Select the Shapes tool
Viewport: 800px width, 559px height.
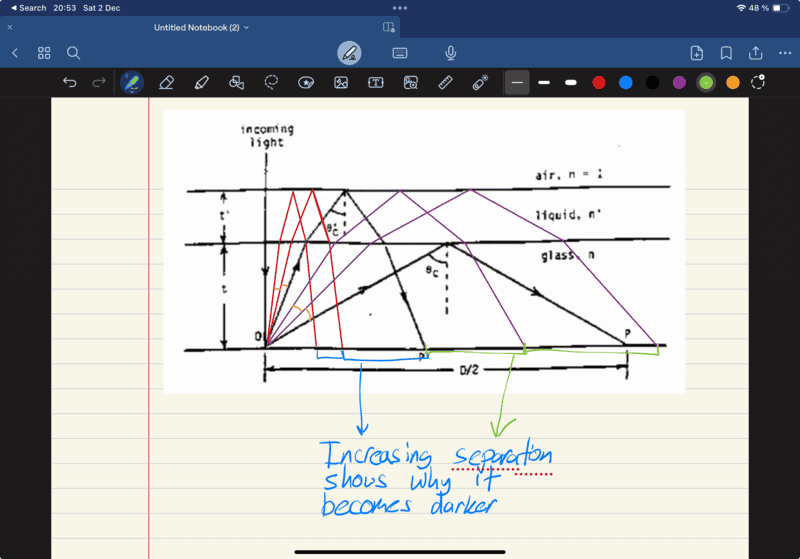(x=236, y=83)
